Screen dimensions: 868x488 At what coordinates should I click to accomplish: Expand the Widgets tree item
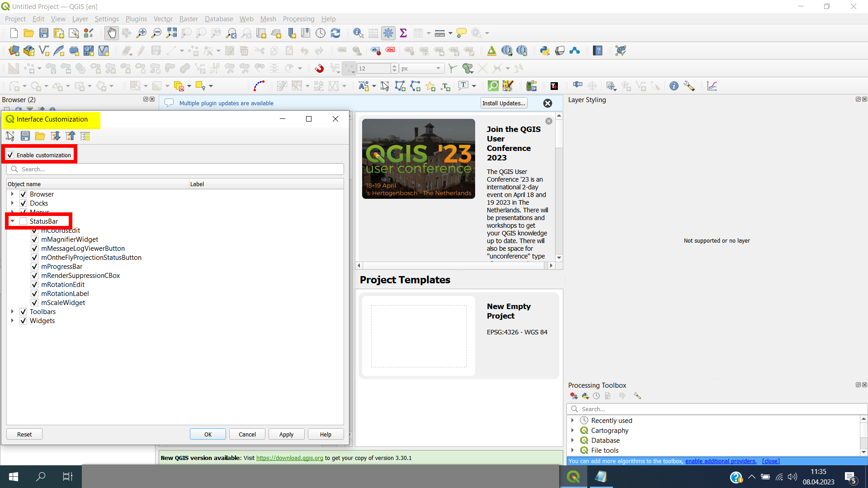tap(12, 320)
